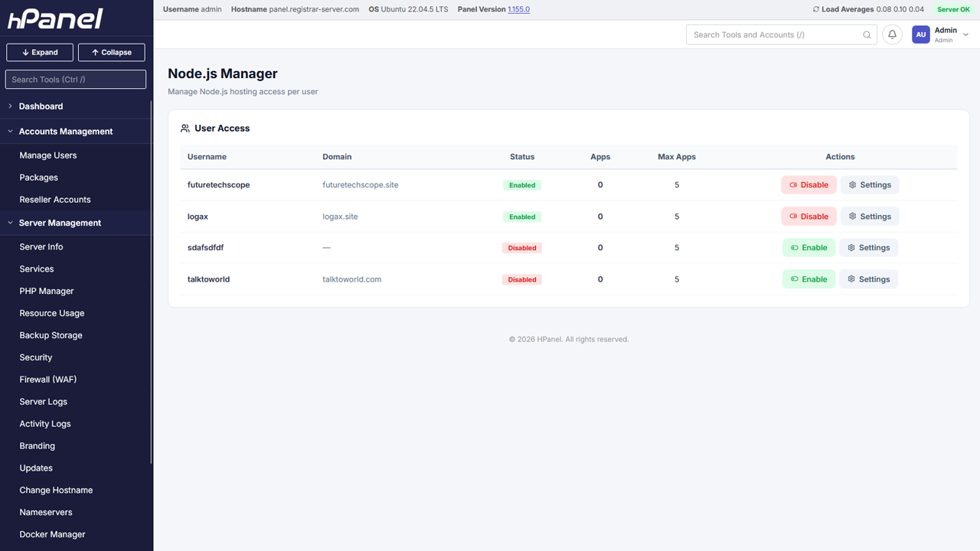Click the Disabled badge for talktoworld
This screenshot has height=551, width=980.
click(522, 279)
